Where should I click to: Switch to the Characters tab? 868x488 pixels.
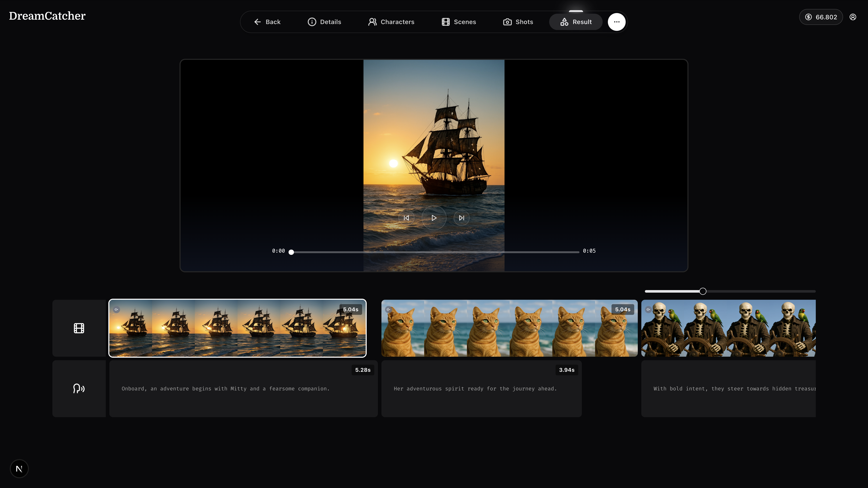391,22
